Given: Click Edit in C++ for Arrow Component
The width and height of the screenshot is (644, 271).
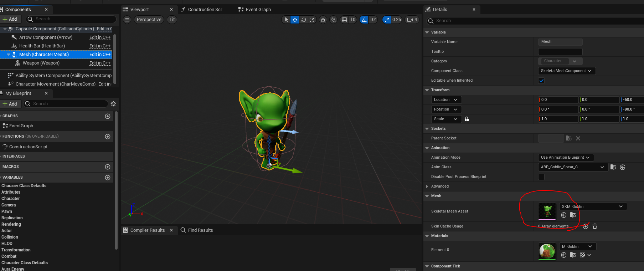Looking at the screenshot, I should pos(100,37).
